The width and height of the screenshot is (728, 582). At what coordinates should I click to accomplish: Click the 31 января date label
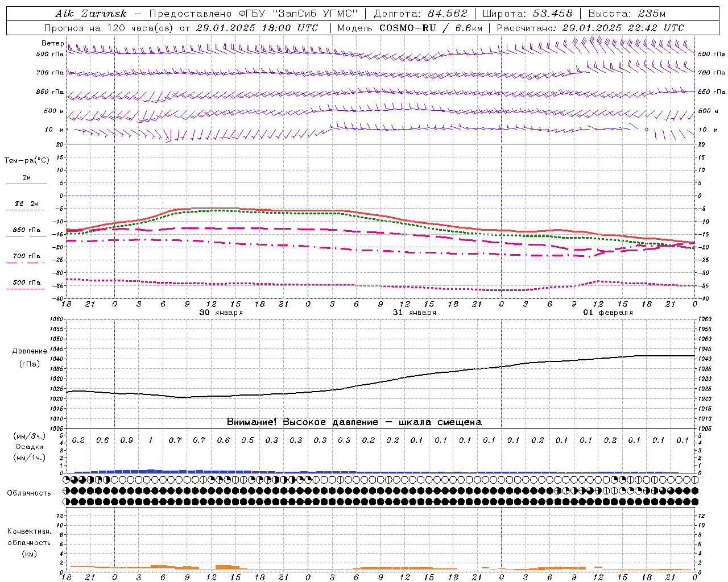[414, 313]
